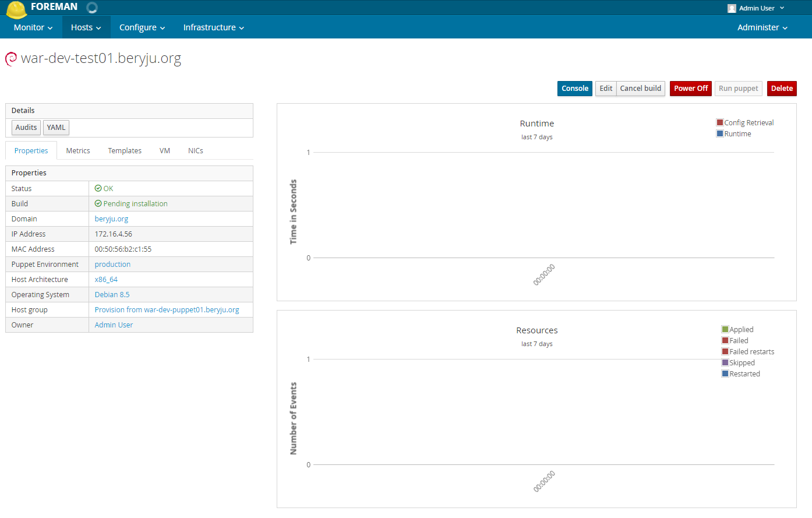The image size is (812, 518).
Task: Click the IP address 172.16.4.56
Action: pyautogui.click(x=113, y=234)
